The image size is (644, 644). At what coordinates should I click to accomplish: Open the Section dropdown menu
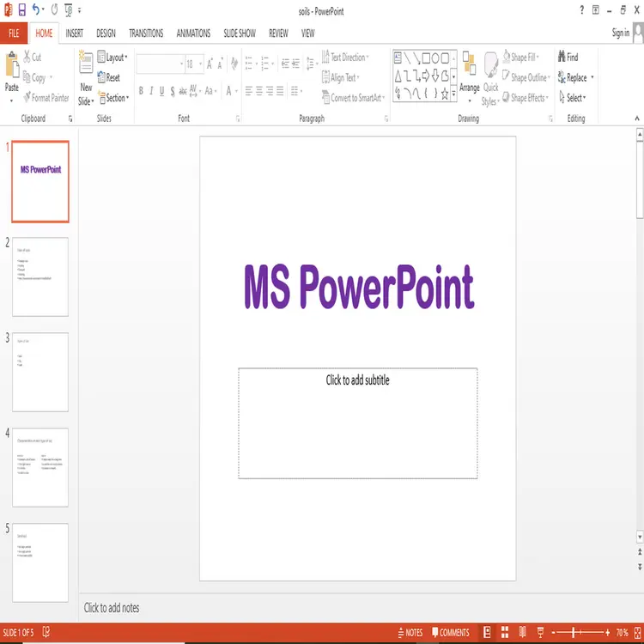point(115,98)
